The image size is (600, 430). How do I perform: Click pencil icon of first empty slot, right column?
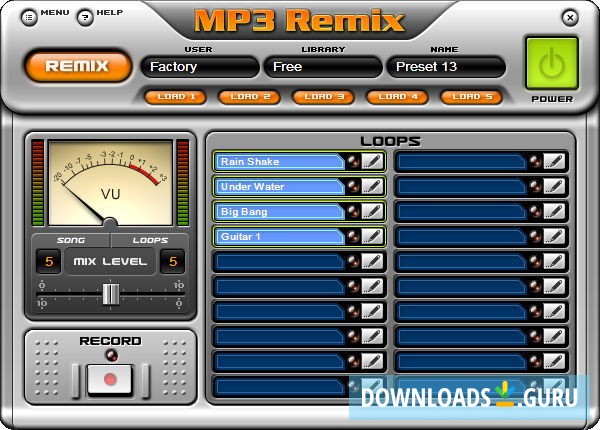click(554, 161)
